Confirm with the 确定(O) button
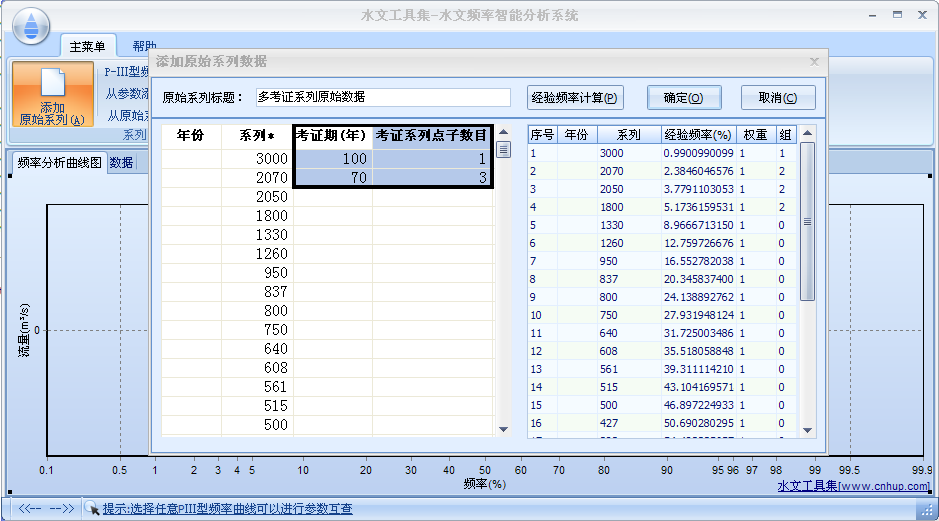This screenshot has width=939, height=521. pos(684,98)
